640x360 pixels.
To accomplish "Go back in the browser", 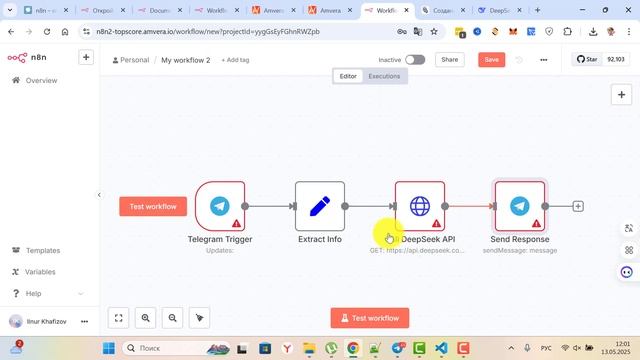I will pos(11,31).
